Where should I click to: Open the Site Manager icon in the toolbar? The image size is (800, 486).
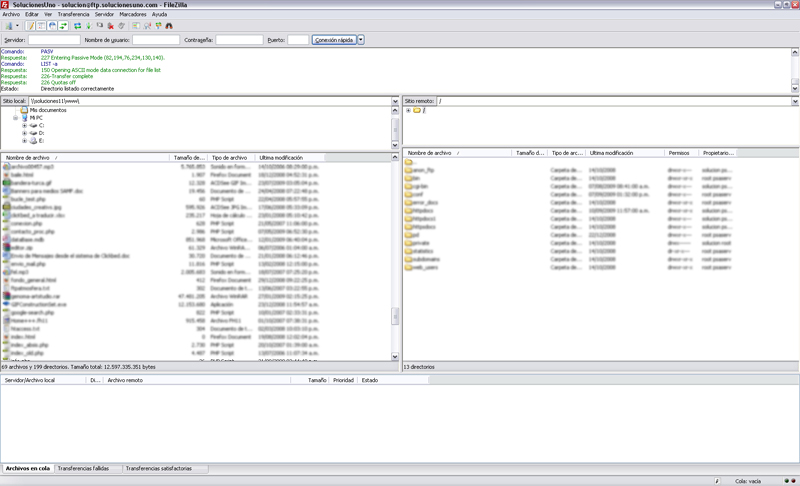(x=9, y=25)
